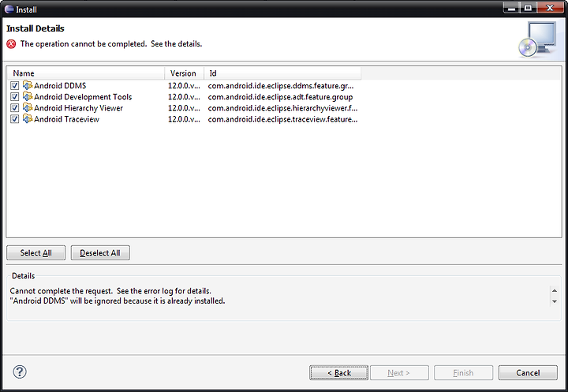This screenshot has width=568, height=392.
Task: Go back with the Back button
Action: [x=339, y=373]
